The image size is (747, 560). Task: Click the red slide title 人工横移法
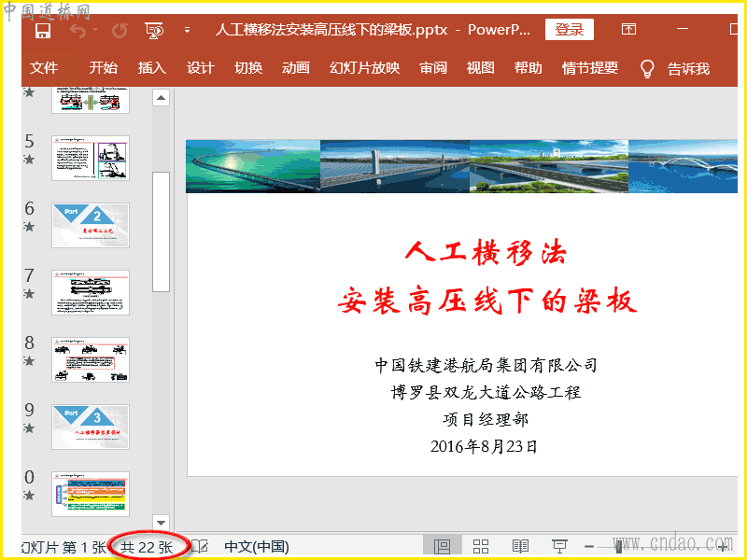(x=486, y=252)
